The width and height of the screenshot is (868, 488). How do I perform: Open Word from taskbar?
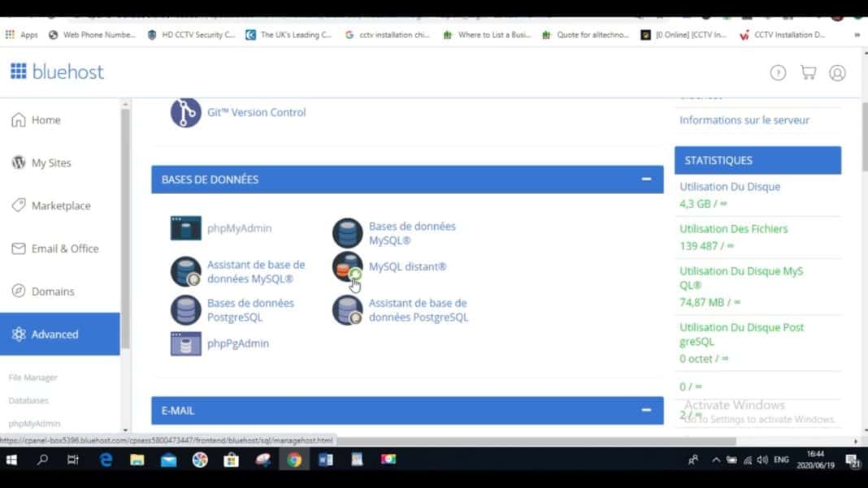pyautogui.click(x=326, y=460)
